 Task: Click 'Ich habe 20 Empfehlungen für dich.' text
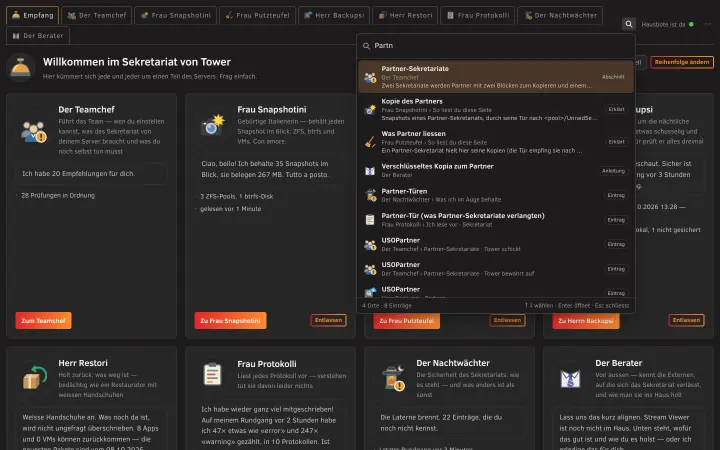[79, 174]
